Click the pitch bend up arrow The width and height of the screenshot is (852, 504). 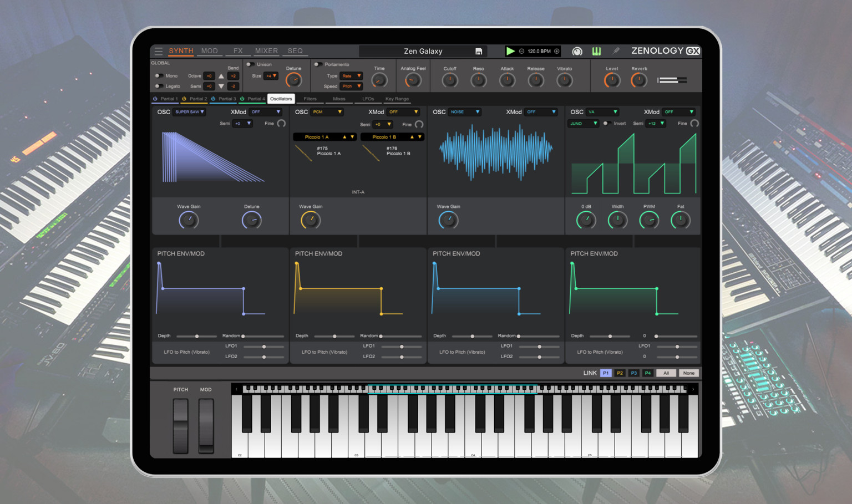point(221,76)
